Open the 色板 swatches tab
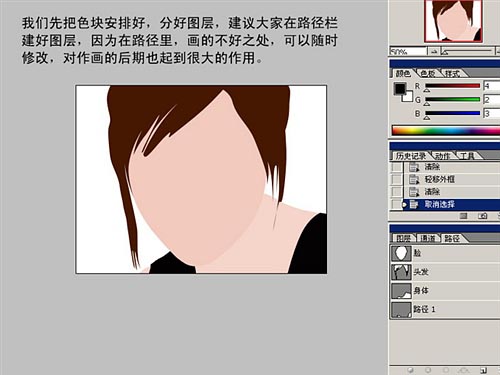Viewport: 500px width, 375px height. [x=428, y=73]
